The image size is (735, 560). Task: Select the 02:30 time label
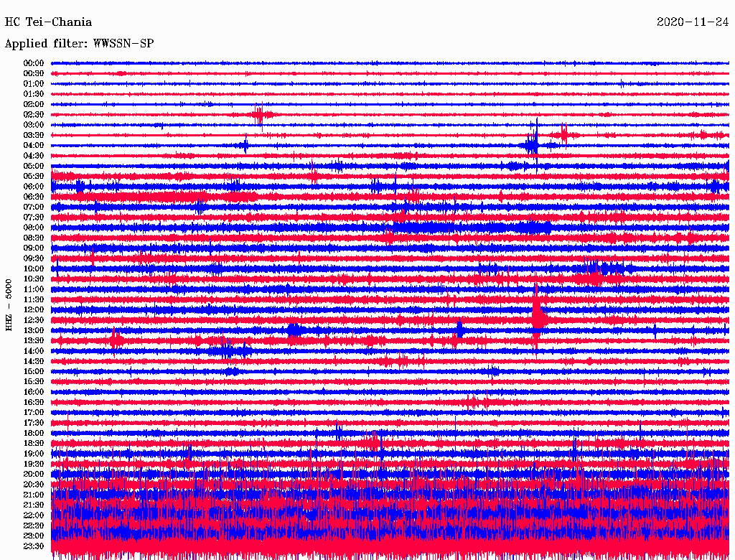34,114
